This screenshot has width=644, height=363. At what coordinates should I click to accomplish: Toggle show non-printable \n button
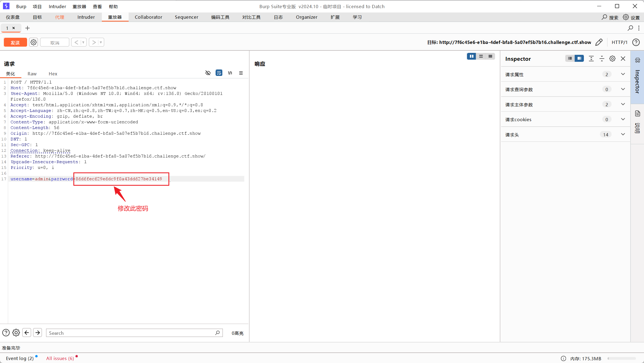click(230, 73)
